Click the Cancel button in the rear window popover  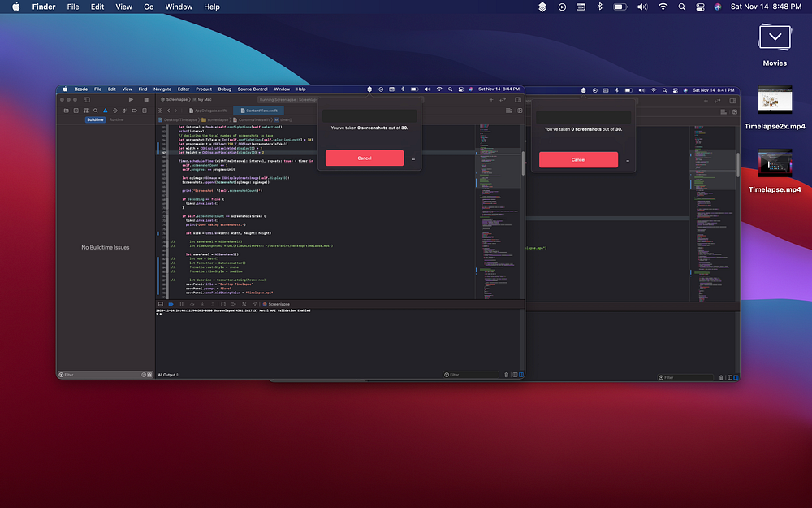click(578, 159)
